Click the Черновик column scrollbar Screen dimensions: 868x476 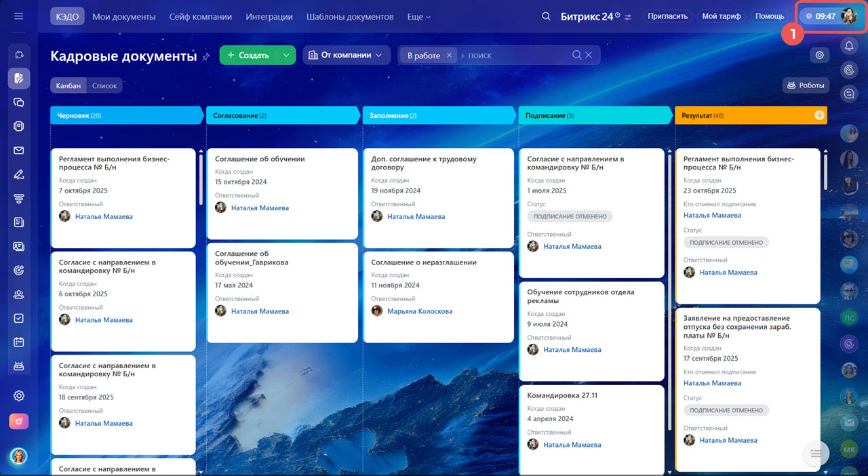coord(201,180)
